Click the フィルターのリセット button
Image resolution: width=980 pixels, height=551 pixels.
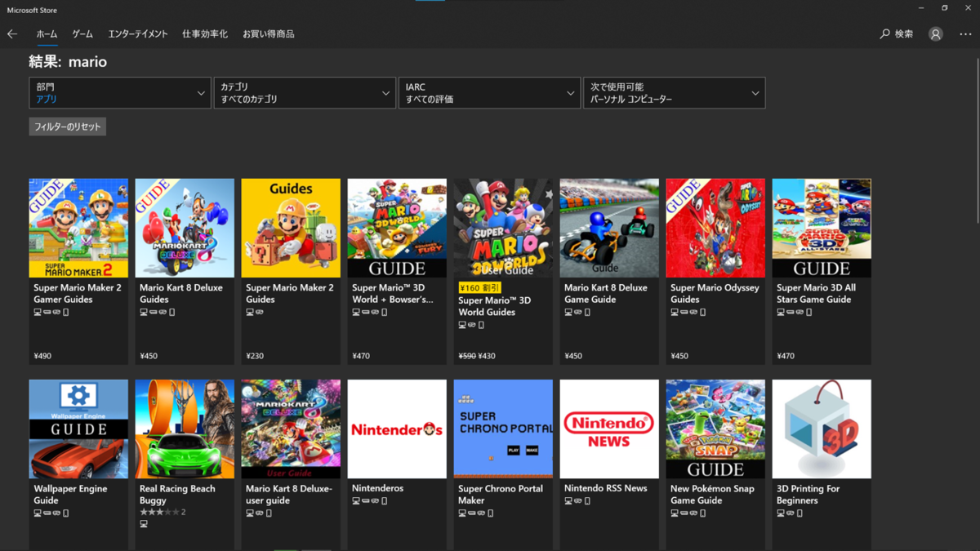68,127
